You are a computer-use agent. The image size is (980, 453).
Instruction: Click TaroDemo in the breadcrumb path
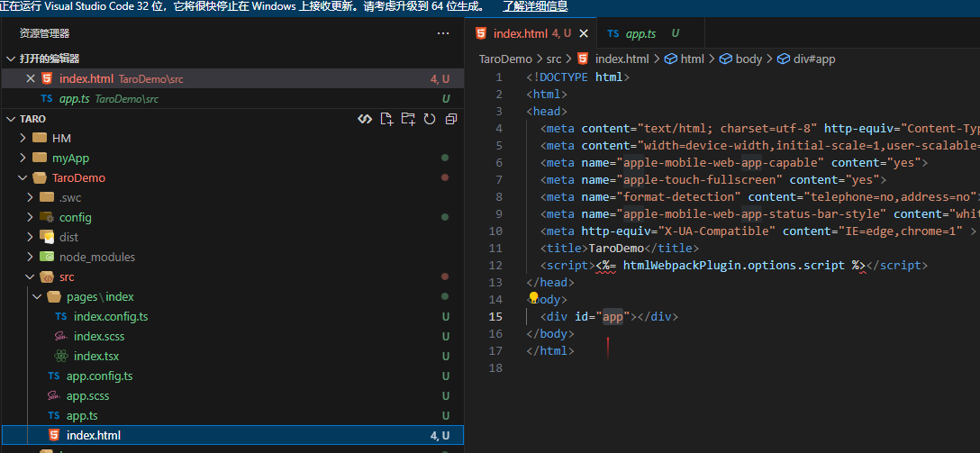click(505, 59)
